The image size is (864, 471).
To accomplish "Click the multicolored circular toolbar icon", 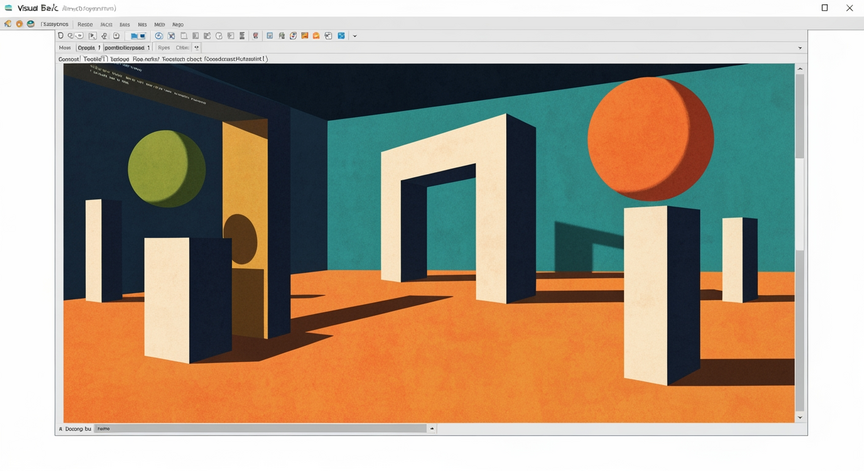I will (293, 36).
